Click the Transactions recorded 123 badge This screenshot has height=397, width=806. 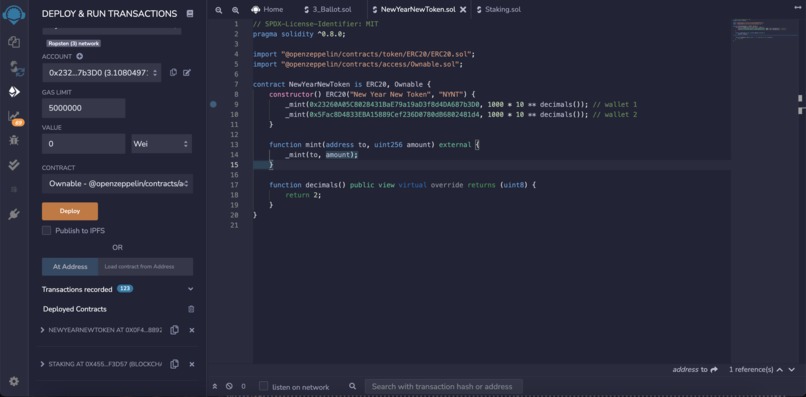click(125, 289)
